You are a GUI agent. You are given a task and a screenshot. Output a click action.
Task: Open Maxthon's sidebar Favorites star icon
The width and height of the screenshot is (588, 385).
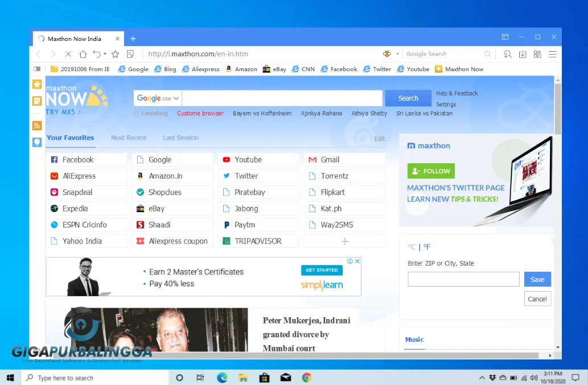(x=36, y=84)
